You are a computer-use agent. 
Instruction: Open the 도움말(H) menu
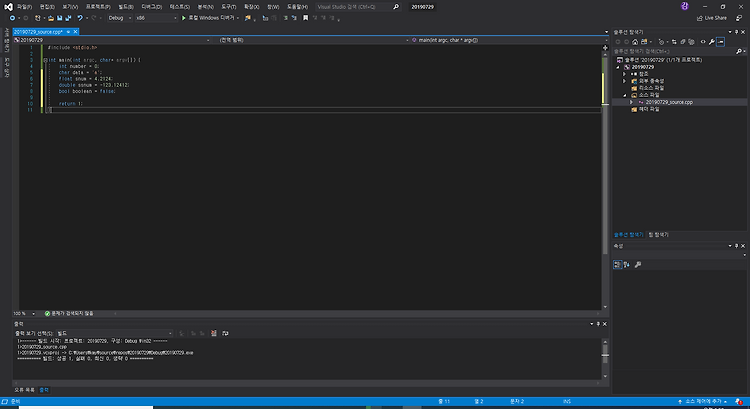(297, 7)
